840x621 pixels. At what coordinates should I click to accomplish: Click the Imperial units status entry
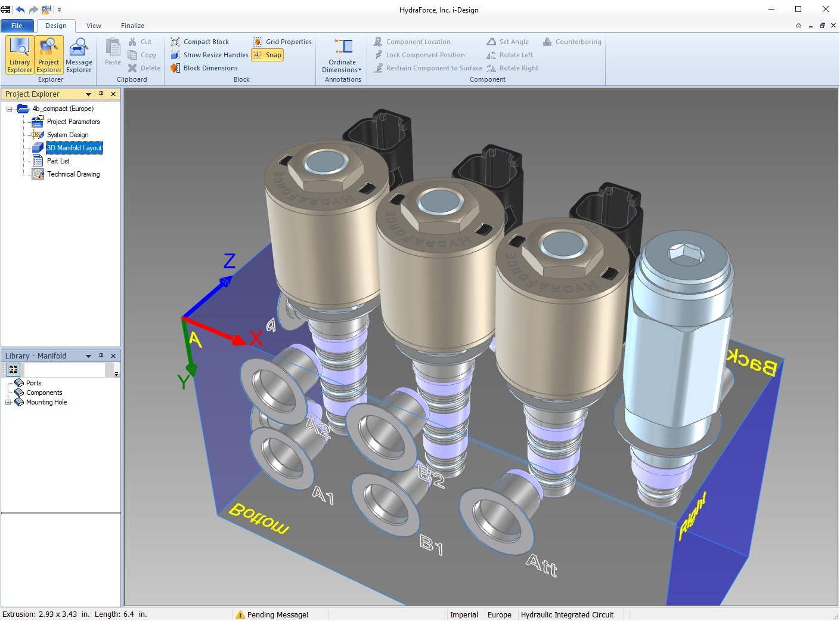coord(464,615)
